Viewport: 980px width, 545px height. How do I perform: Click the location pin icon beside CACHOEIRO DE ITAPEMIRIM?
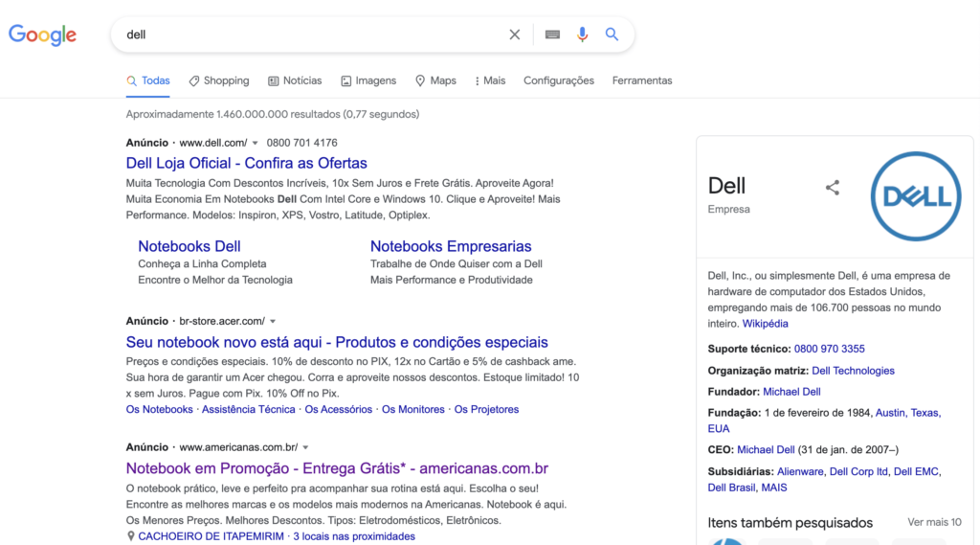130,536
